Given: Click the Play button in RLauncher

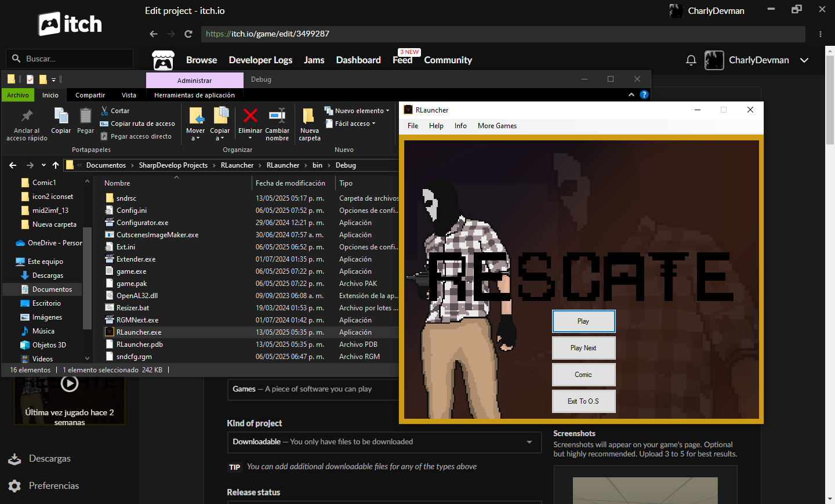Looking at the screenshot, I should 583,321.
